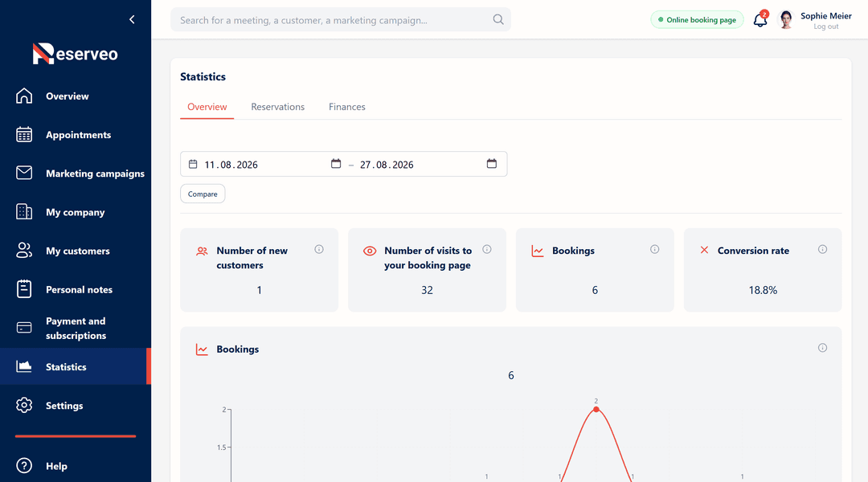Open My customers people icon
The image size is (868, 482).
24,250
